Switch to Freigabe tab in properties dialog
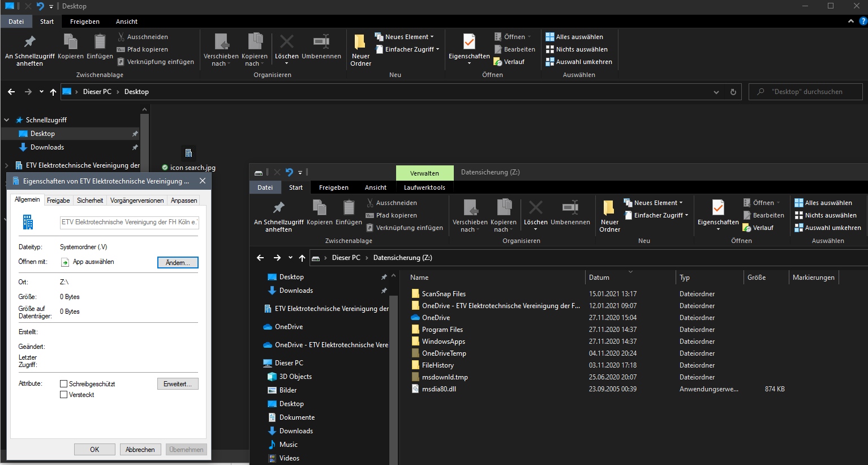 [x=58, y=200]
